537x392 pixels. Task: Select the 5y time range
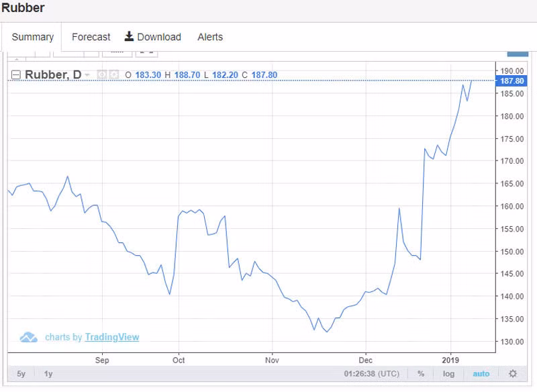[21, 374]
